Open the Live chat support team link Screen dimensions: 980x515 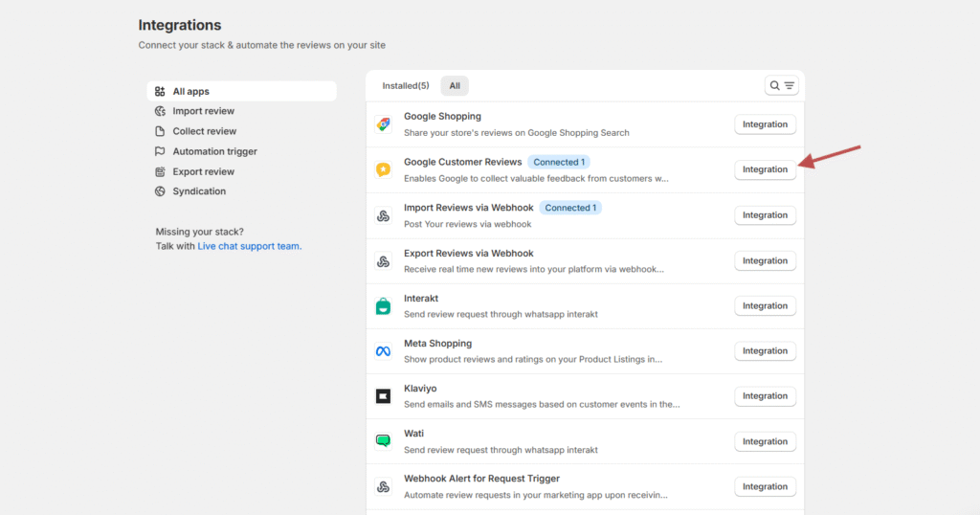point(249,246)
